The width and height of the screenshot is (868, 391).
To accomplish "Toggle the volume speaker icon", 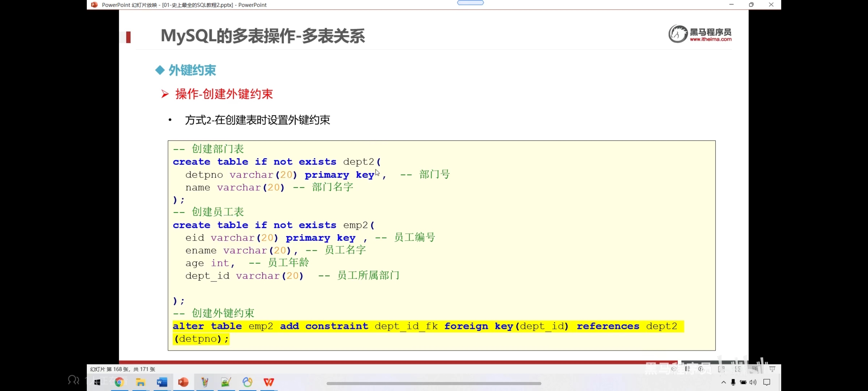I will pos(753,382).
